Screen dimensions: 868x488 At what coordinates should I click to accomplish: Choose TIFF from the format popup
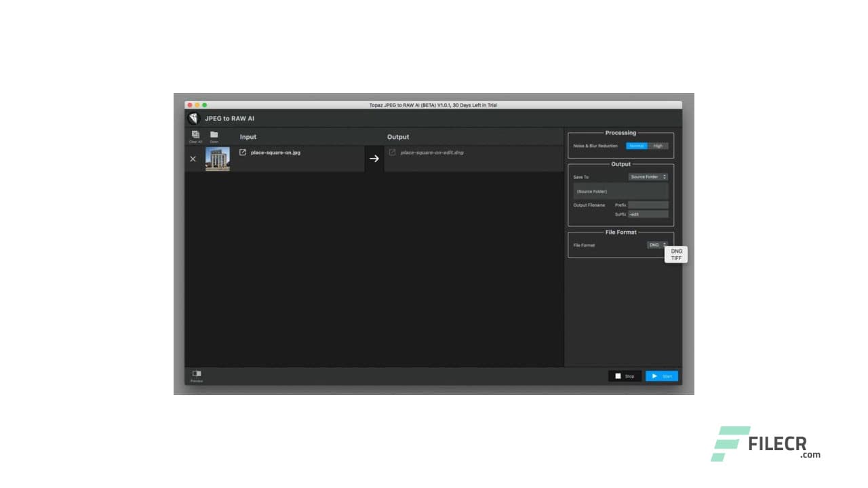pyautogui.click(x=676, y=258)
